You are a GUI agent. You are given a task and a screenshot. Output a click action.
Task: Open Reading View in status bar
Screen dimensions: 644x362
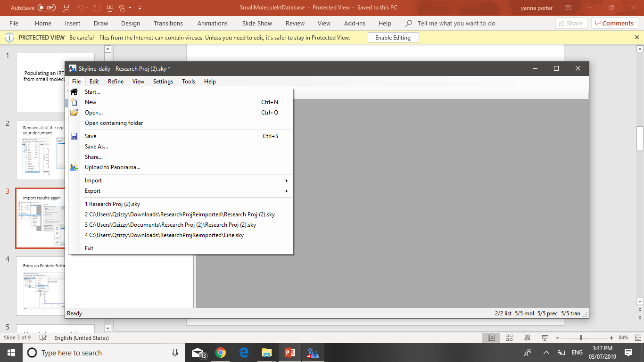pos(527,338)
